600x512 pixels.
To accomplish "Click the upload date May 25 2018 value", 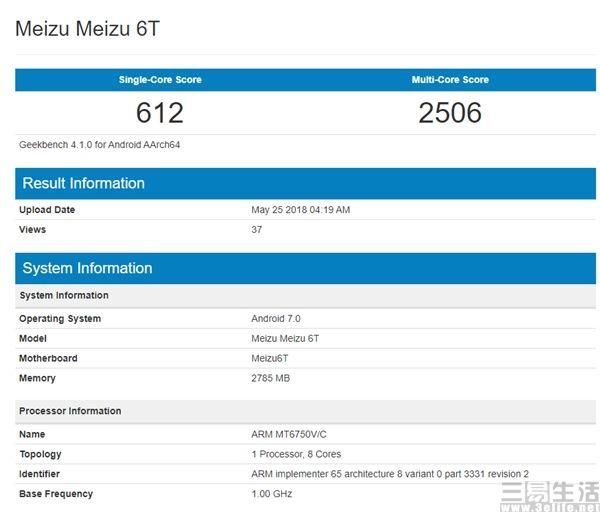I will [x=300, y=210].
